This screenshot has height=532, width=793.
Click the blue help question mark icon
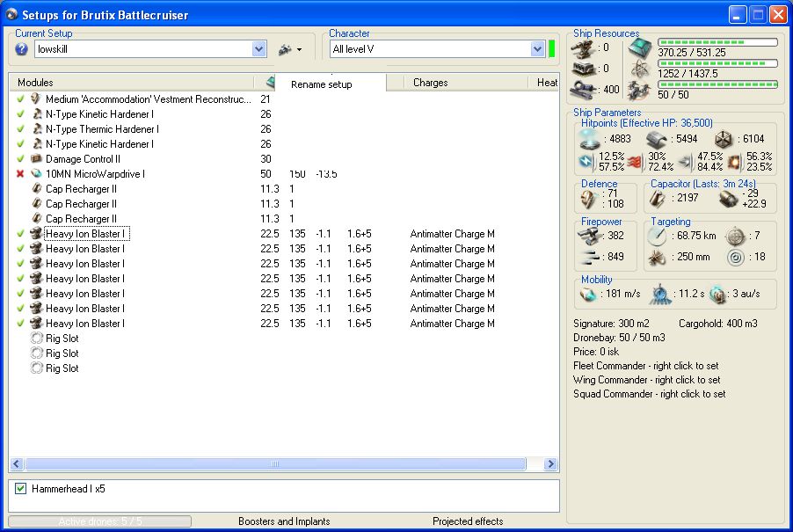click(x=22, y=49)
